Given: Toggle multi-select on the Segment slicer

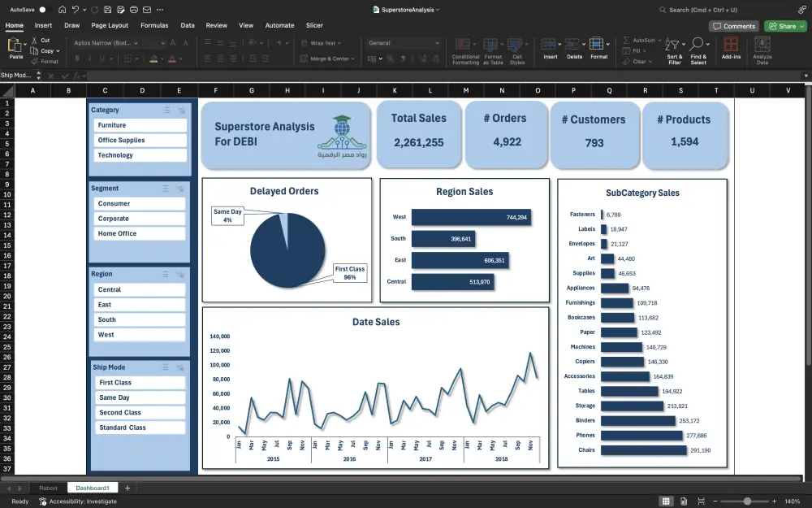Looking at the screenshot, I should [166, 189].
